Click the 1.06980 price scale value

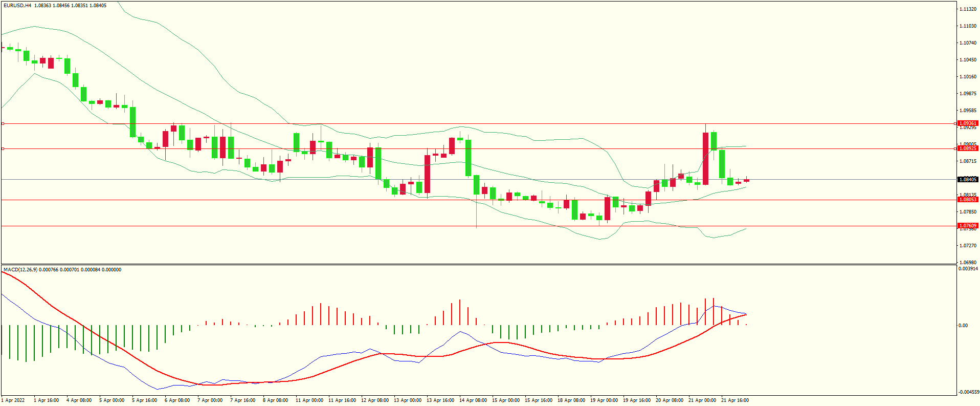[968, 262]
